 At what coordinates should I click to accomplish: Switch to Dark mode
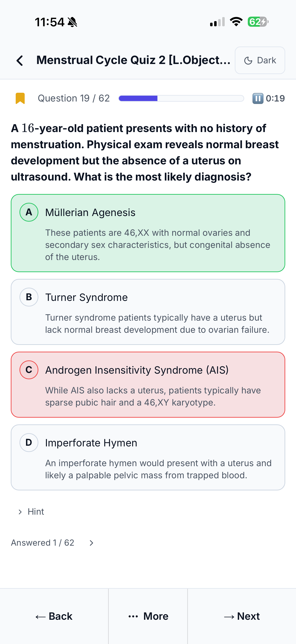pyautogui.click(x=260, y=60)
